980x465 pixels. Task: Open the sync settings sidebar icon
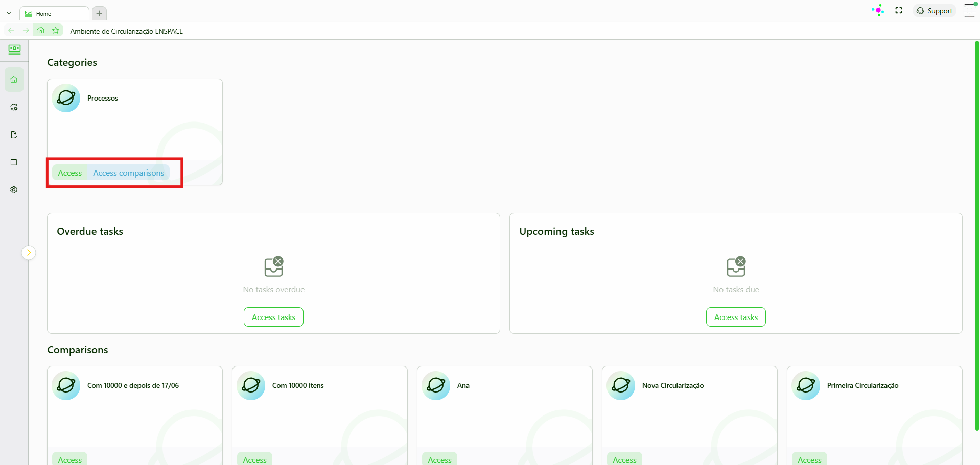pyautogui.click(x=14, y=107)
